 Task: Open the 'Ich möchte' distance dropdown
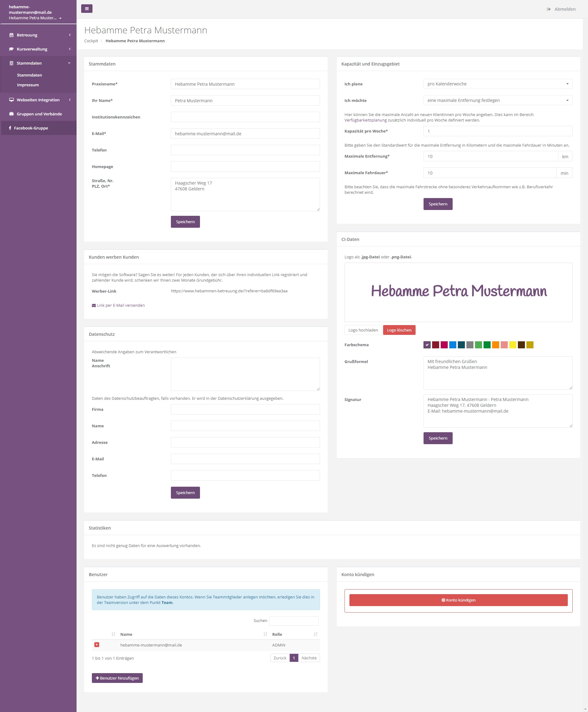tap(498, 100)
